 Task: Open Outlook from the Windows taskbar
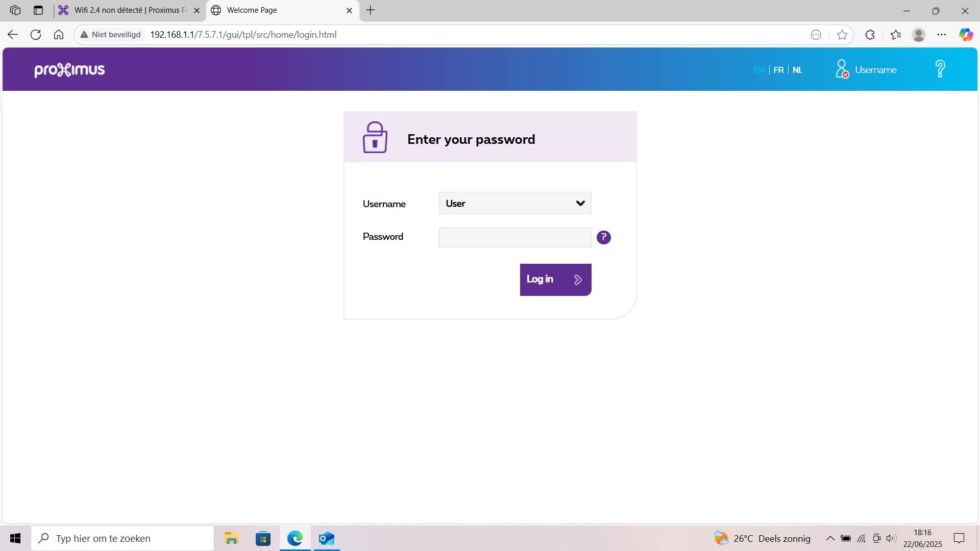click(326, 538)
